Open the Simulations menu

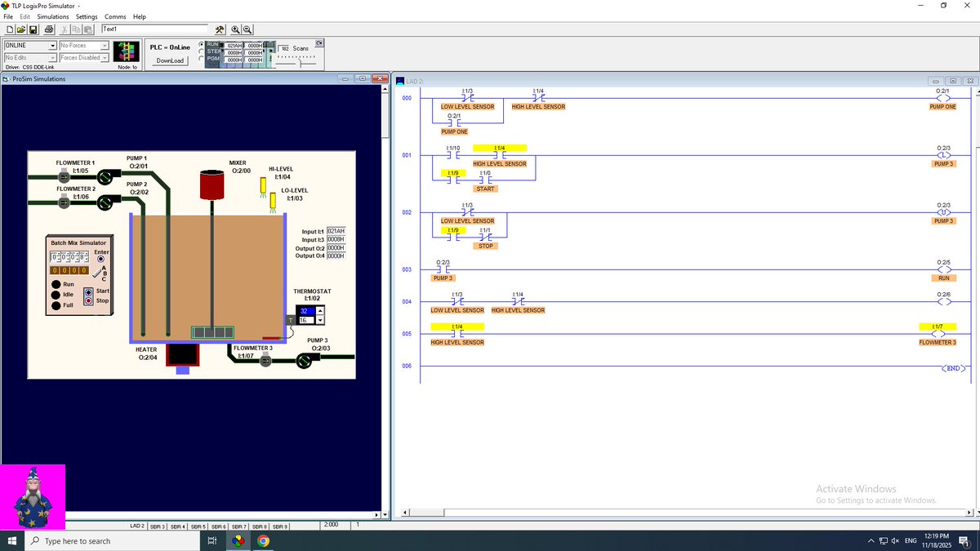(x=52, y=16)
